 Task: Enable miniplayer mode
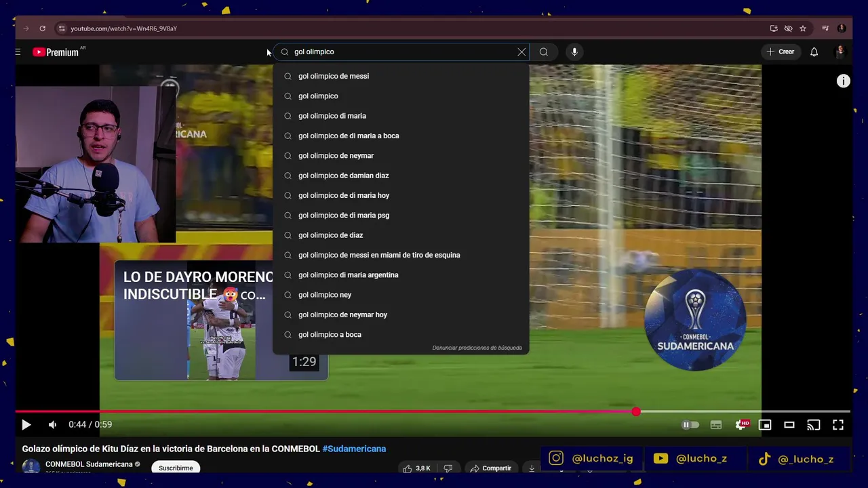pyautogui.click(x=765, y=425)
